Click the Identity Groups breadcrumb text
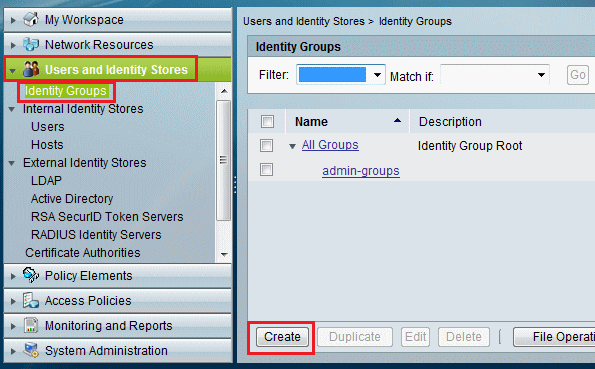595x369 pixels. coord(415,21)
